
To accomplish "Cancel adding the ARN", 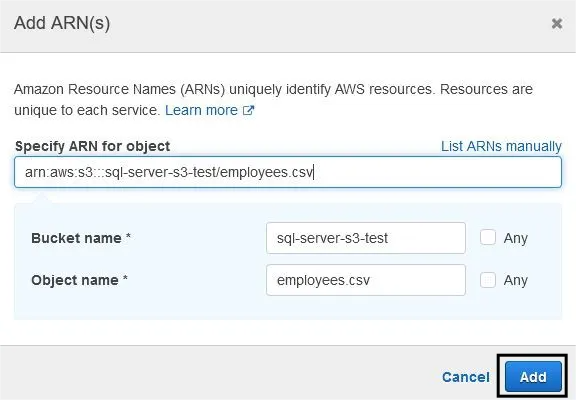I will click(x=465, y=377).
